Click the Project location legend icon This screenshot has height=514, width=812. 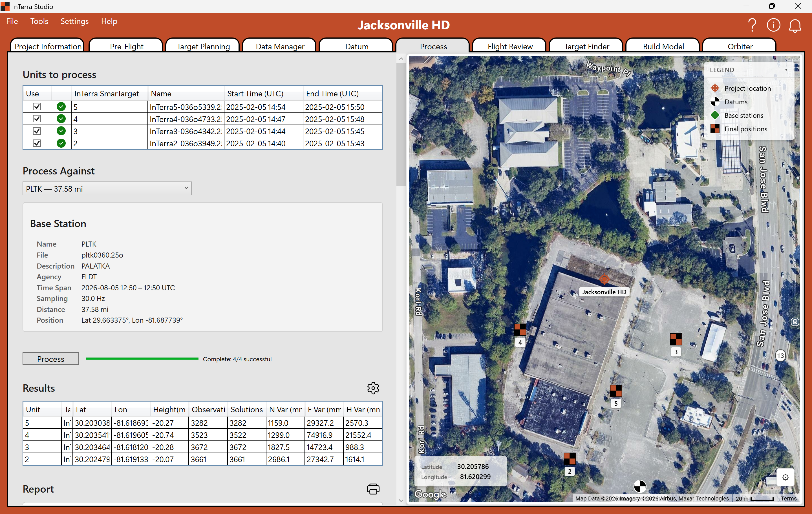(715, 88)
